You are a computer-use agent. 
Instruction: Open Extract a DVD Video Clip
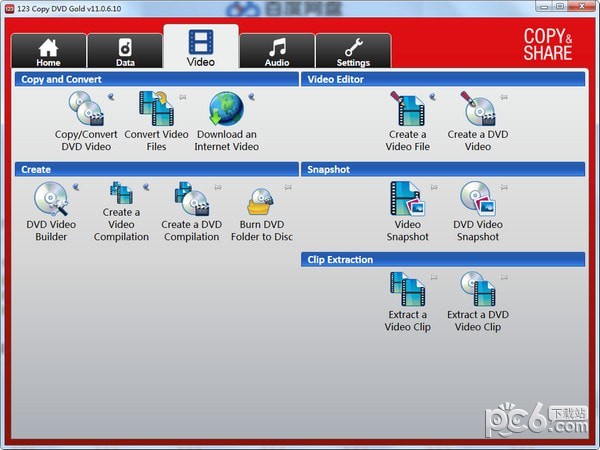[478, 302]
